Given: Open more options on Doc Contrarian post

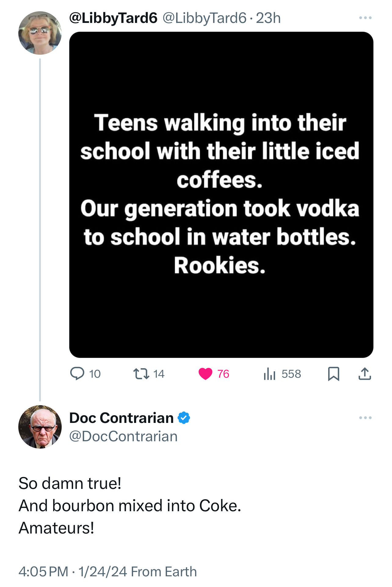Looking at the screenshot, I should [365, 418].
